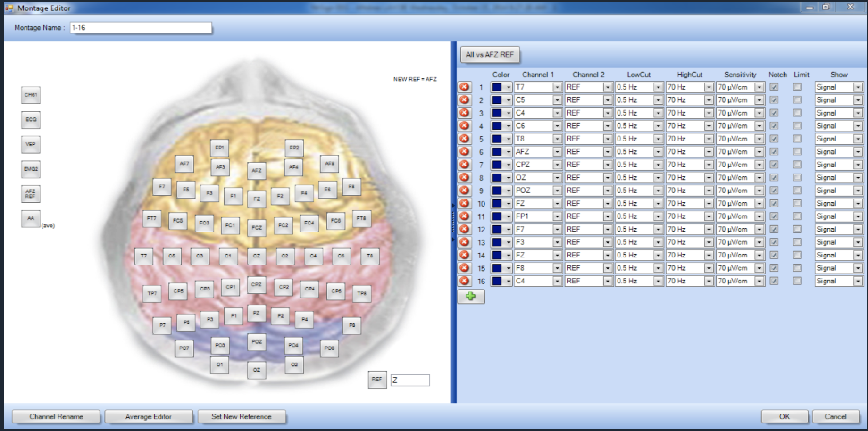Disable Notch filter on row 10
The height and width of the screenshot is (431, 868).
pyautogui.click(x=774, y=204)
